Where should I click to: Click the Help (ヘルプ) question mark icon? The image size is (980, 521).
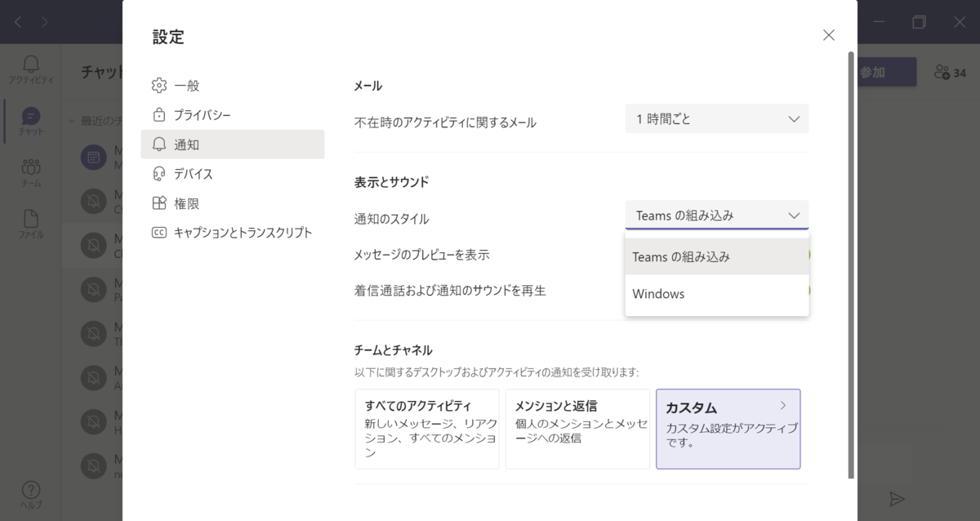31,491
